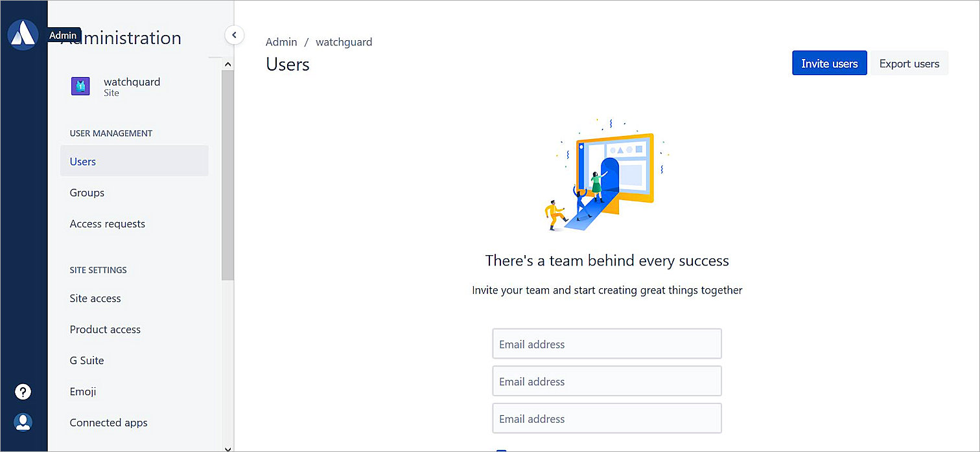Viewport: 980px width, 452px height.
Task: Click the Atlassian logo icon
Action: [23, 34]
